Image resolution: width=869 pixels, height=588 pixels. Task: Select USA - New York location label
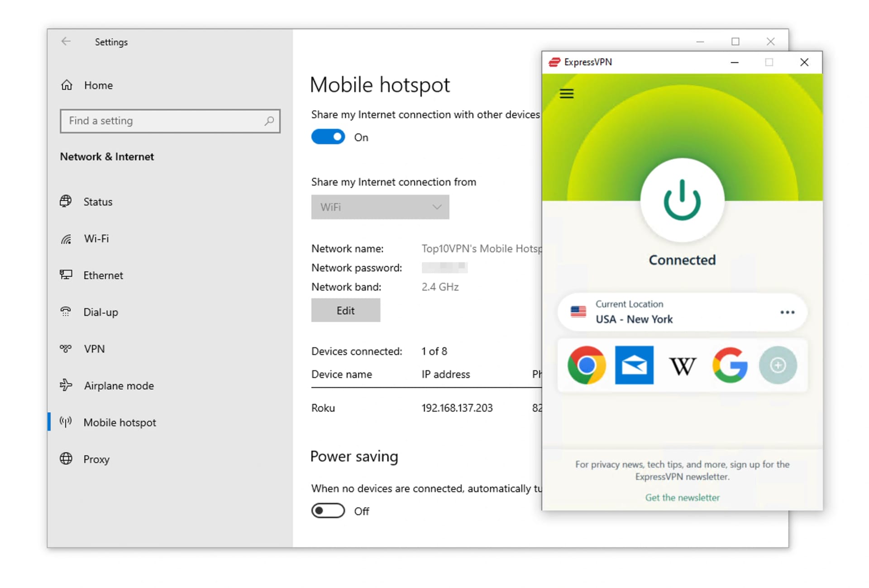click(634, 319)
